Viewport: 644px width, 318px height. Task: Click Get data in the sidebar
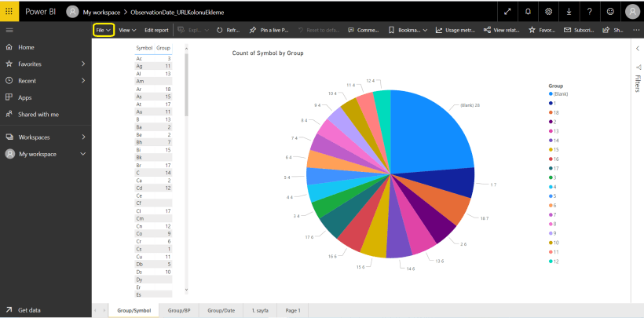click(31, 309)
